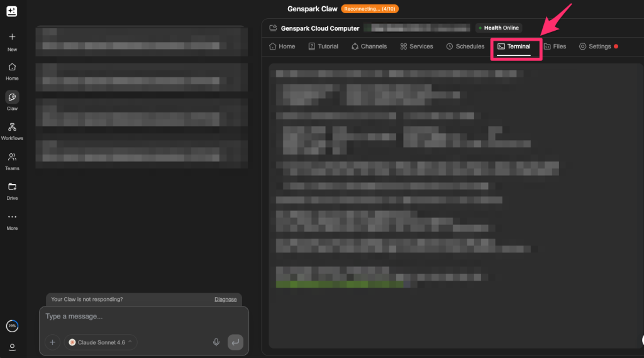
Task: Switch to the Files tab
Action: point(555,46)
